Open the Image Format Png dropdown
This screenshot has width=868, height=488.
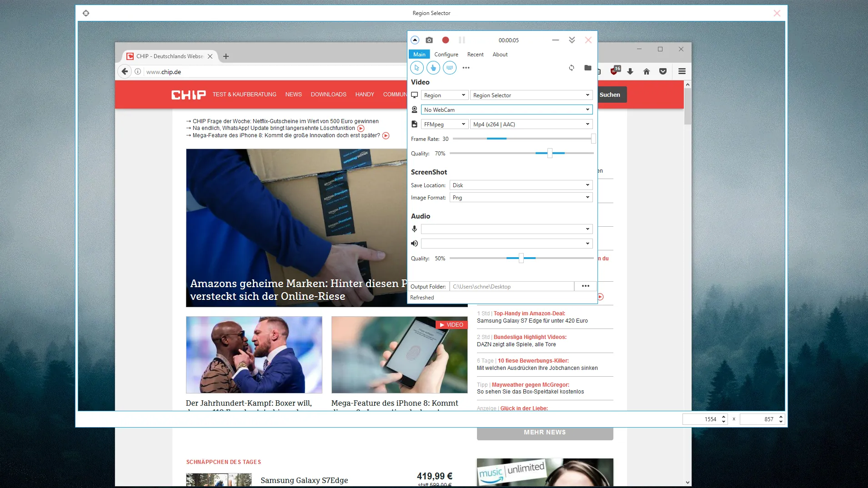click(x=521, y=198)
